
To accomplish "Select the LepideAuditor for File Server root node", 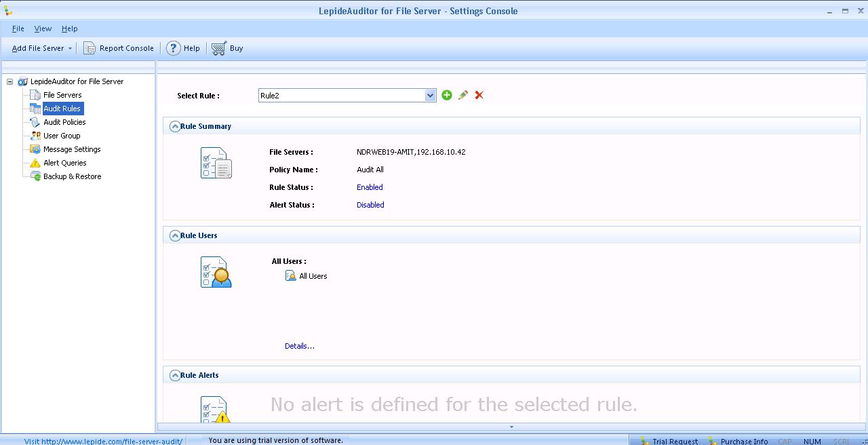I will (77, 81).
